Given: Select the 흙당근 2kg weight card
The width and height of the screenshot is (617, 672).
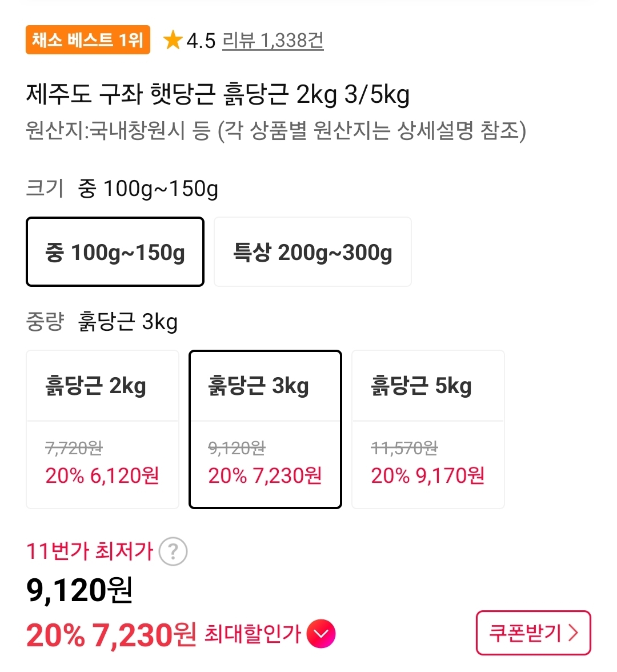Looking at the screenshot, I should coord(102,429).
